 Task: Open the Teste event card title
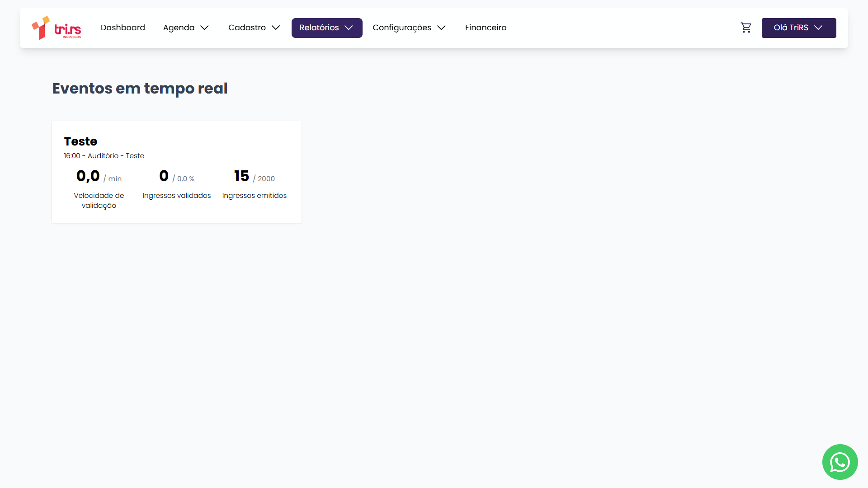pyautogui.click(x=80, y=141)
